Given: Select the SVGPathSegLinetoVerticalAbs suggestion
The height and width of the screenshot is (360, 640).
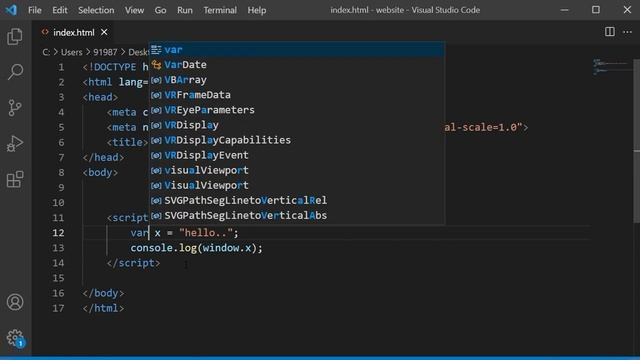Looking at the screenshot, I should click(x=297, y=216).
